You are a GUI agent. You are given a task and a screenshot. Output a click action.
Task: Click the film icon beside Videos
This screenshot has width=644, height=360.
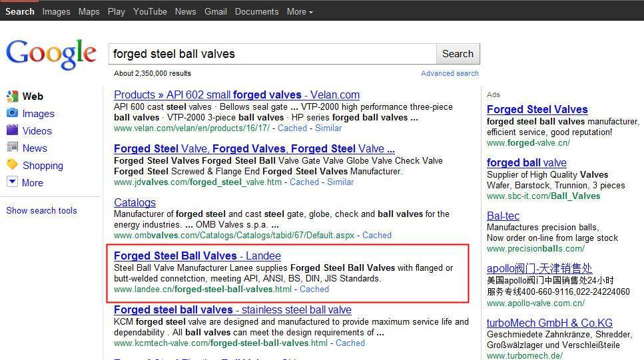pyautogui.click(x=13, y=130)
